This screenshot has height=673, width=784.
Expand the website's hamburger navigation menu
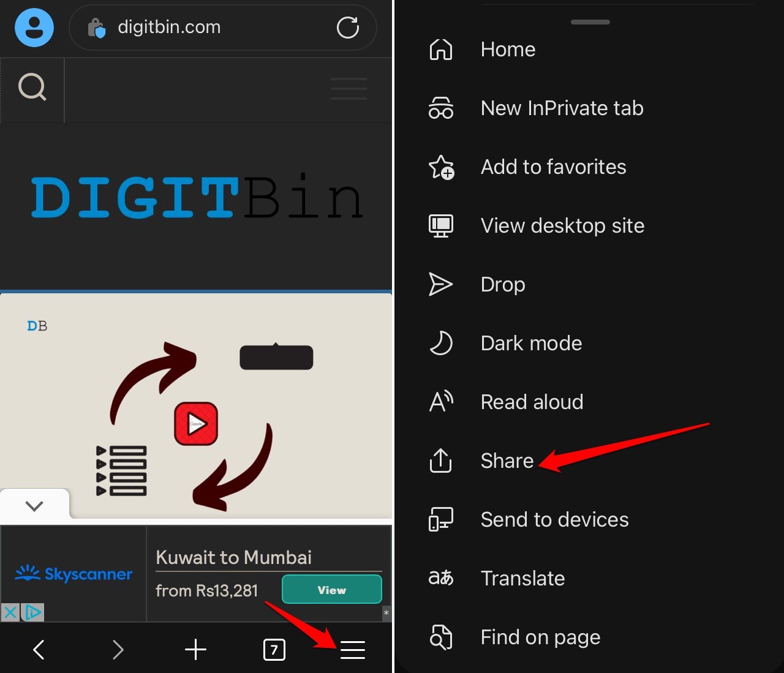[x=349, y=88]
